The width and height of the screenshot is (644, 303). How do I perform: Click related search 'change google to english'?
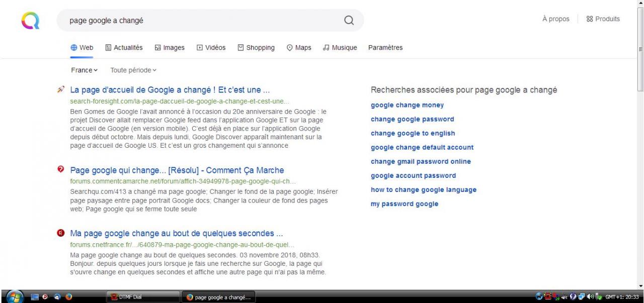(413, 134)
